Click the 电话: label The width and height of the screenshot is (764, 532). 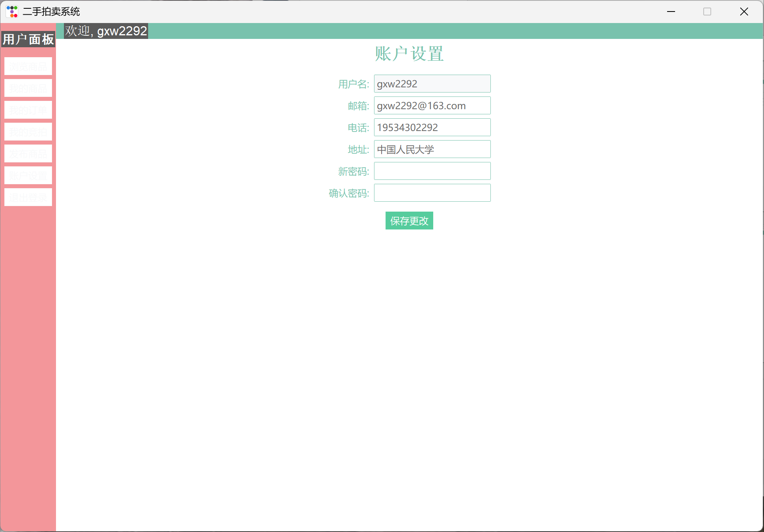358,128
